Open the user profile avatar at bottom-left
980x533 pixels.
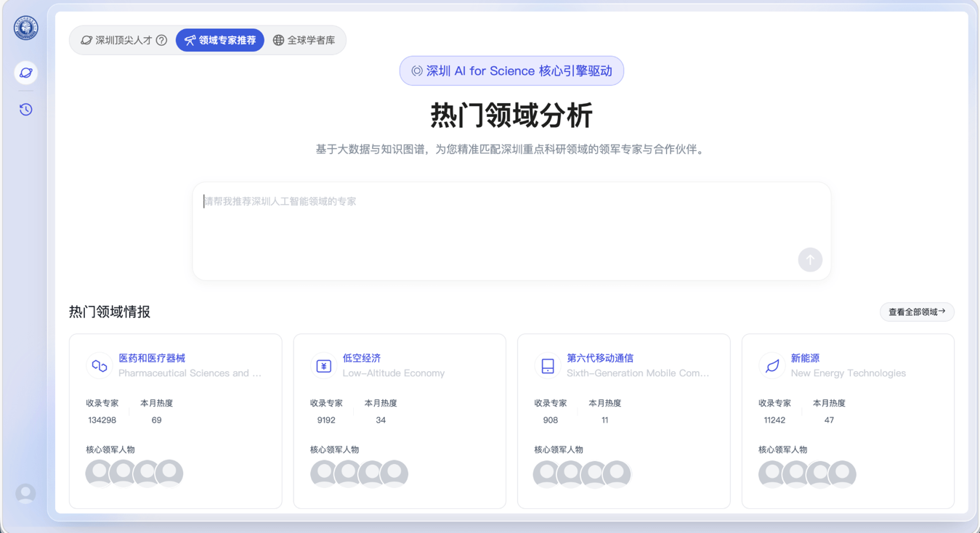click(x=26, y=494)
